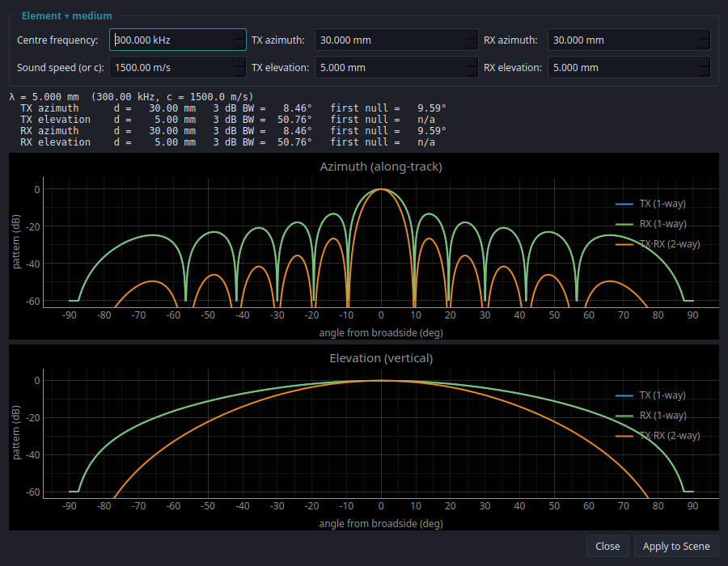Viewport: 728px width, 566px height.
Task: Click the 'Element + medium' group title
Action: point(67,16)
